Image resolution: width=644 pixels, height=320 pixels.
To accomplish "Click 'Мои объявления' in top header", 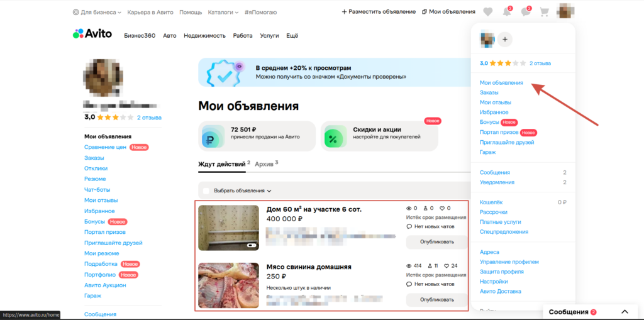I will [448, 12].
